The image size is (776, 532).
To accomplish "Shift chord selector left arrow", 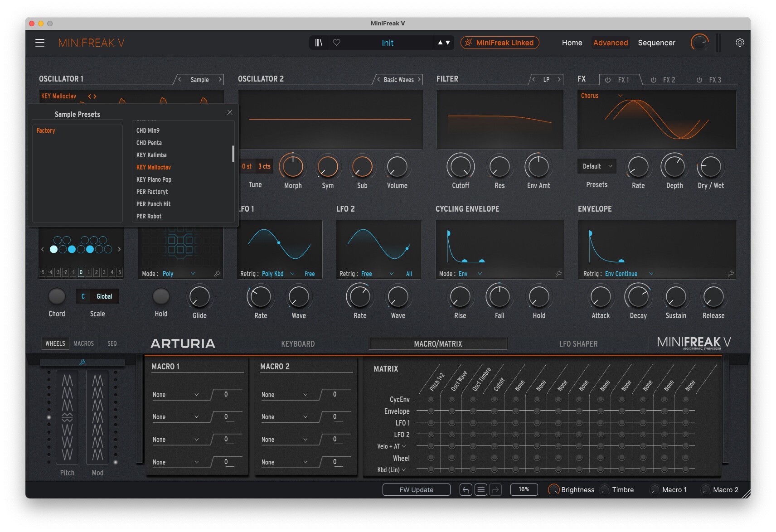I will [43, 249].
